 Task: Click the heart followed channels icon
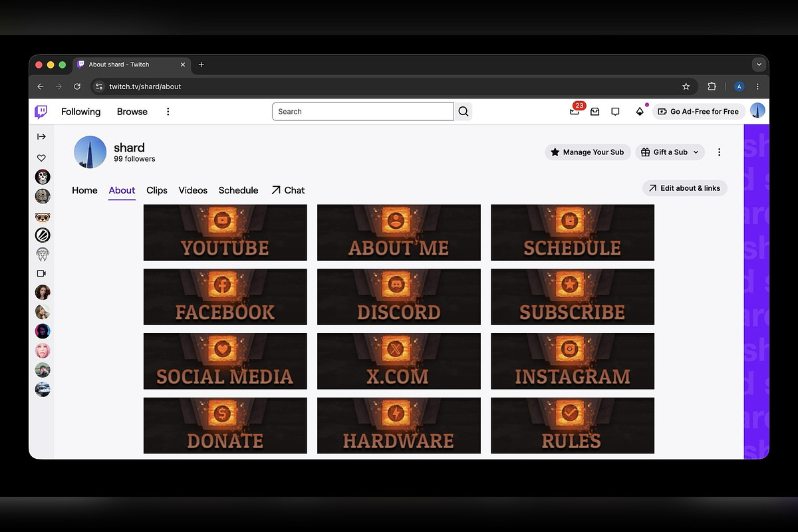point(41,158)
